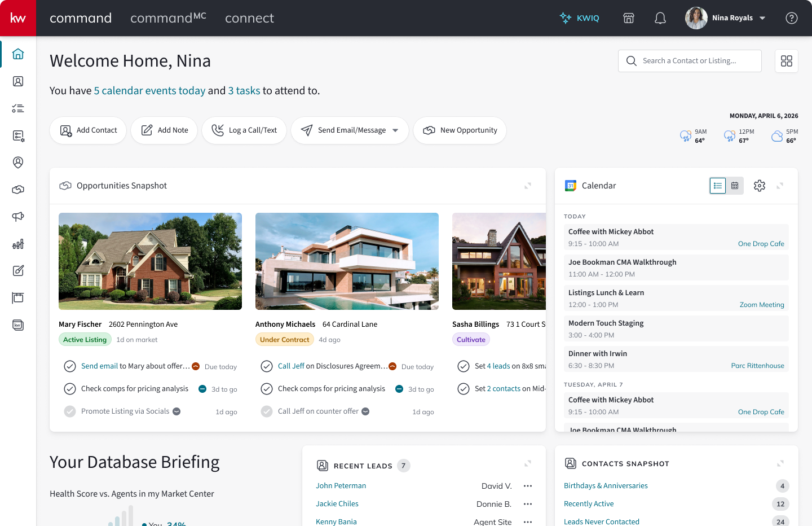Open Active Listing status badge
The image size is (812, 526).
[85, 339]
